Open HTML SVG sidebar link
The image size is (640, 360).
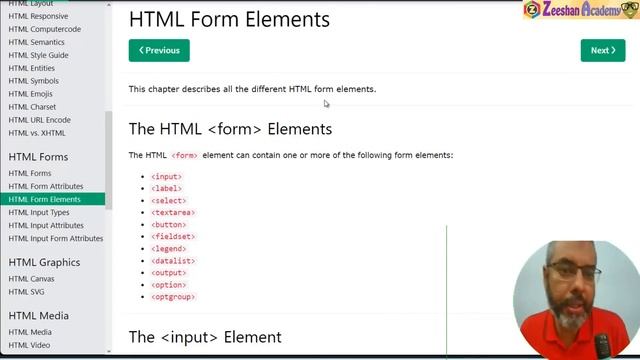tap(26, 292)
